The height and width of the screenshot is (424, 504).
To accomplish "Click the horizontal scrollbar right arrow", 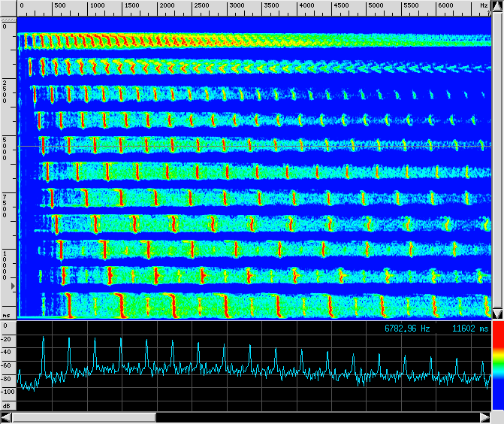I will [x=483, y=416].
